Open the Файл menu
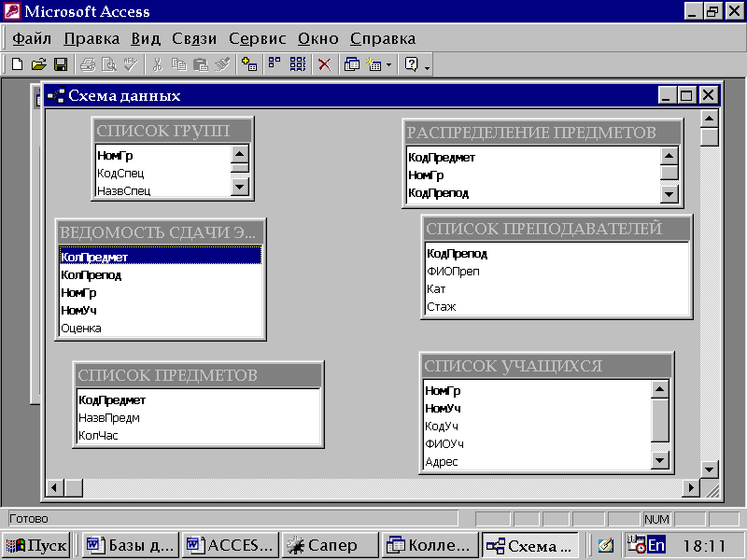 point(32,38)
